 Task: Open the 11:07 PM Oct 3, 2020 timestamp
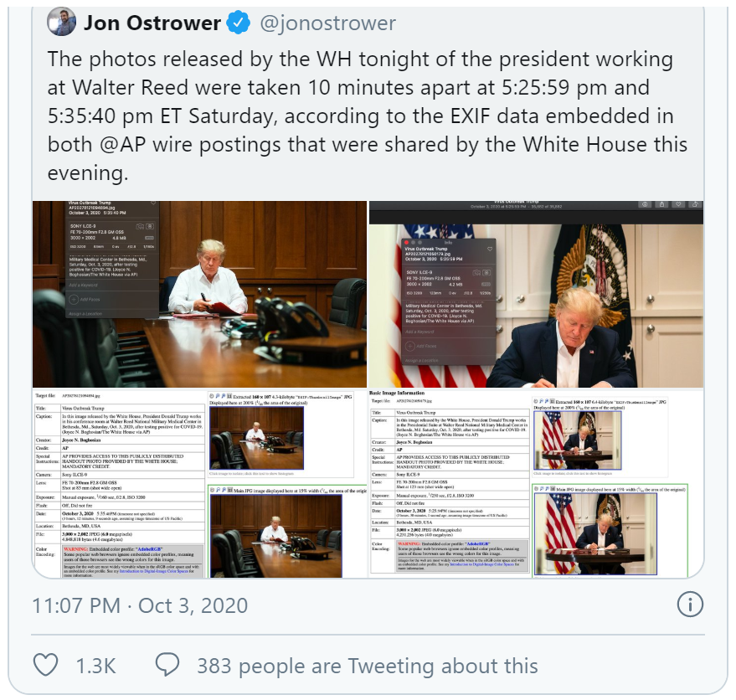[140, 605]
